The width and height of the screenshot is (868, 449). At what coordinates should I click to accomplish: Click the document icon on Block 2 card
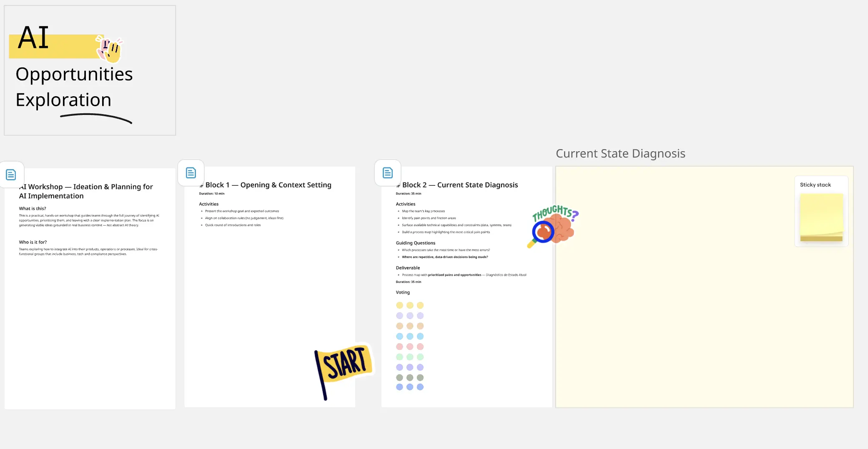coord(388,173)
